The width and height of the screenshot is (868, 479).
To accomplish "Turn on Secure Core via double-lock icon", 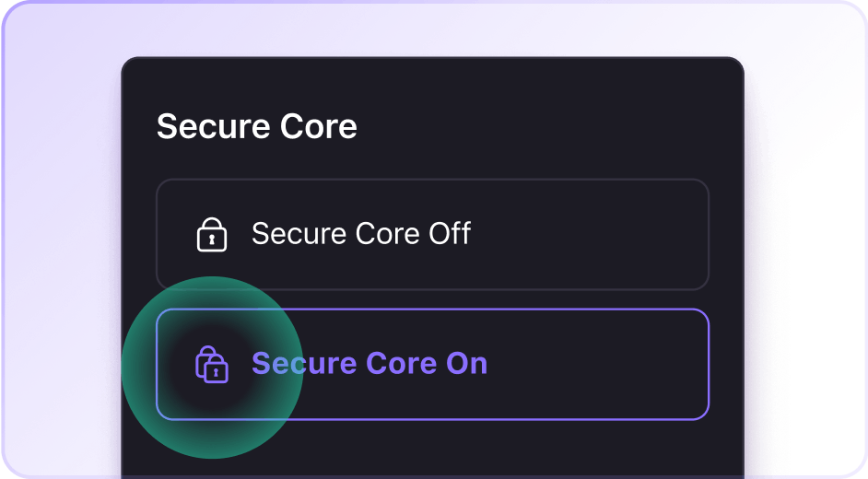I will coord(212,364).
